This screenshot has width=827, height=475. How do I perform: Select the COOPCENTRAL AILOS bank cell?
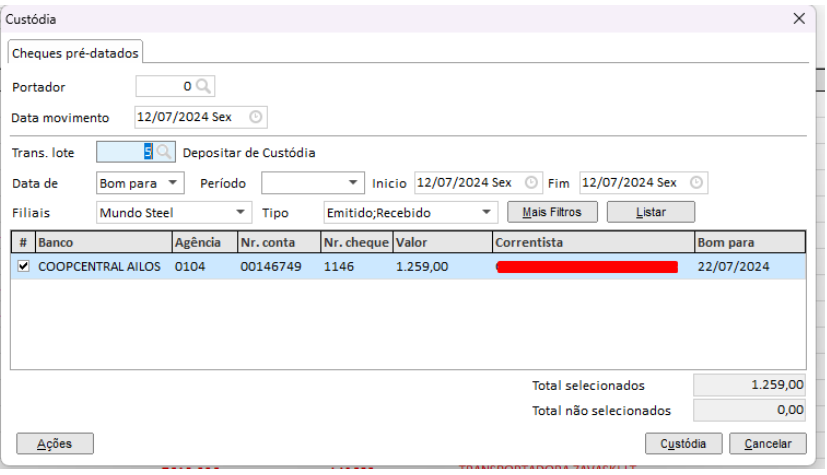[x=103, y=266]
